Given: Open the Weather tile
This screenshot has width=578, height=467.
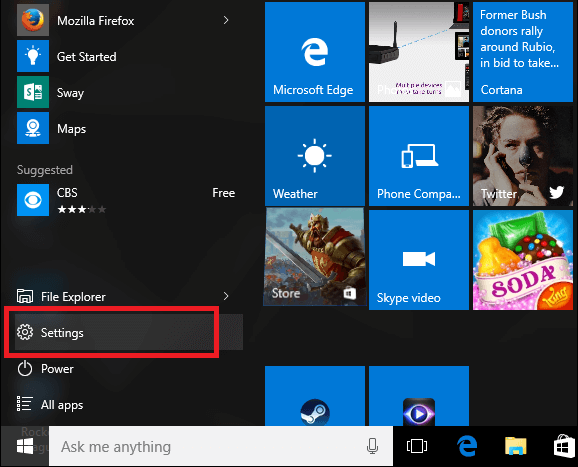Looking at the screenshot, I should (x=315, y=156).
